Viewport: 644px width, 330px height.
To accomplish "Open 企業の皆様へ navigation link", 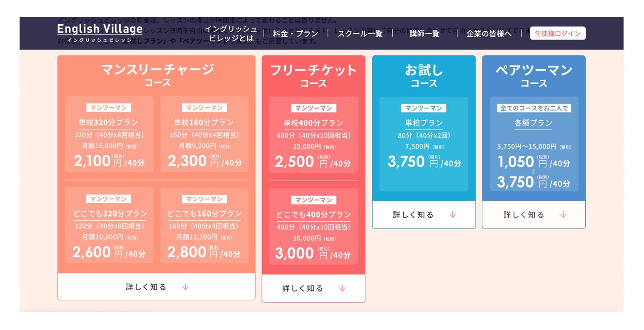I will point(489,34).
